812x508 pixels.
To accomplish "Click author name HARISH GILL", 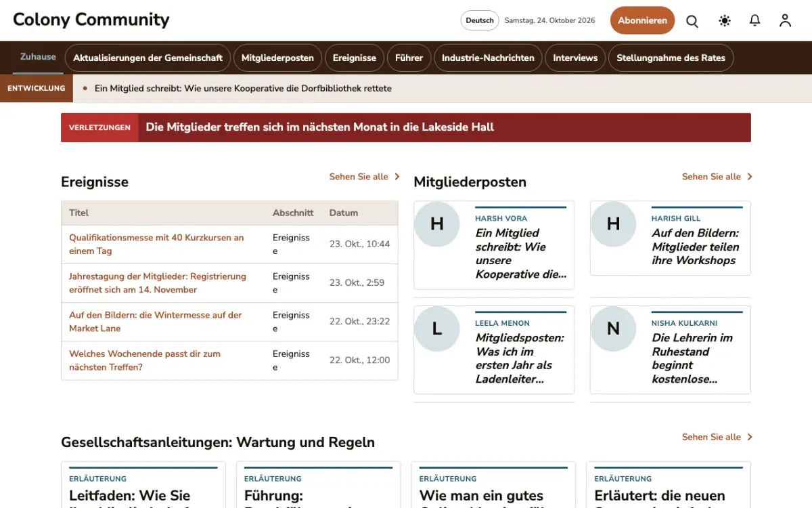I will tap(676, 218).
